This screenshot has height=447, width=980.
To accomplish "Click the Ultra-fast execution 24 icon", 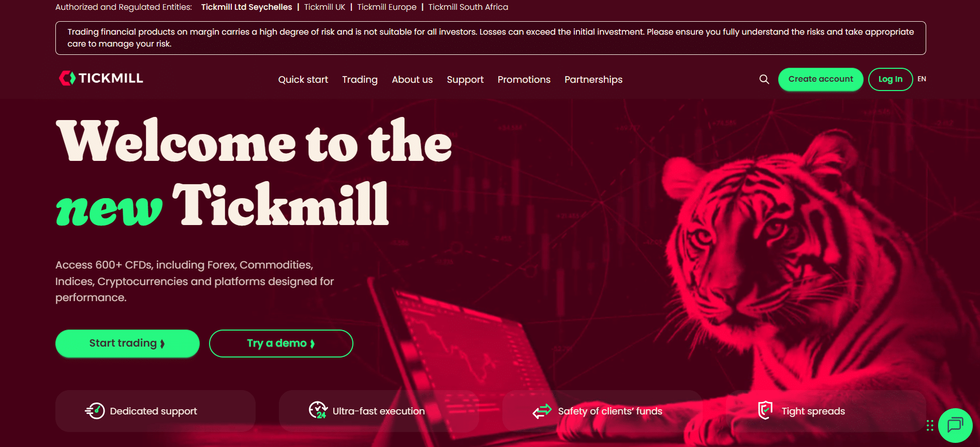I will [x=318, y=410].
